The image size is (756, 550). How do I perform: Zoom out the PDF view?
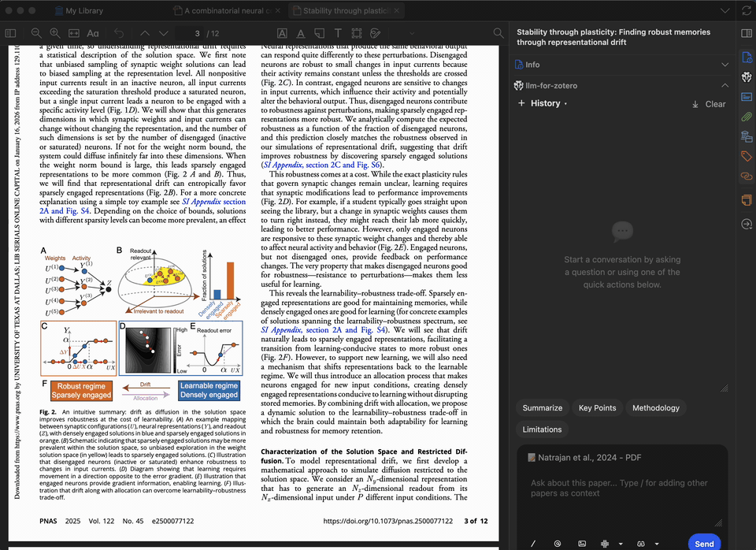[36, 33]
